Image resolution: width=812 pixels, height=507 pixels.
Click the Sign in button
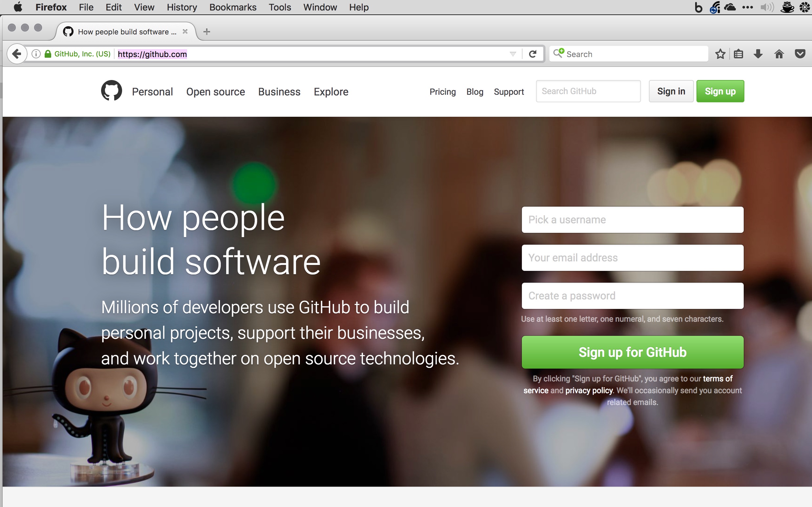click(671, 91)
